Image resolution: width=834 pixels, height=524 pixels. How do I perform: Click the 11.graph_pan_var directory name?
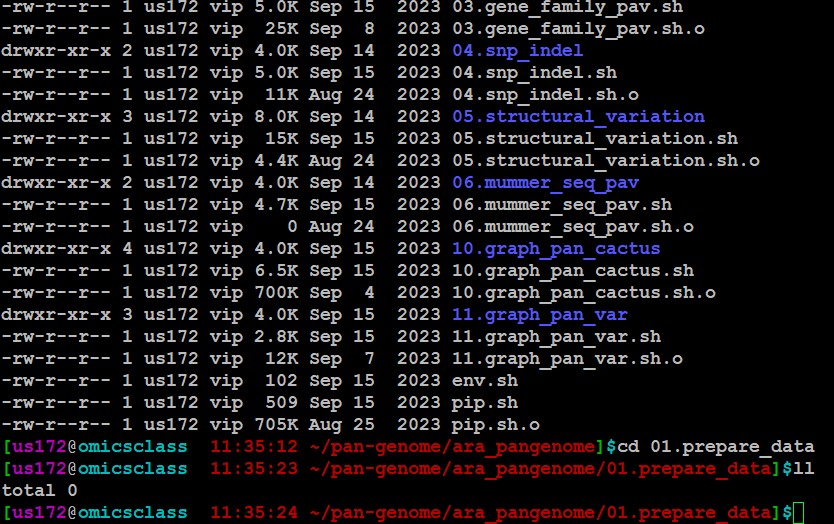pos(540,314)
